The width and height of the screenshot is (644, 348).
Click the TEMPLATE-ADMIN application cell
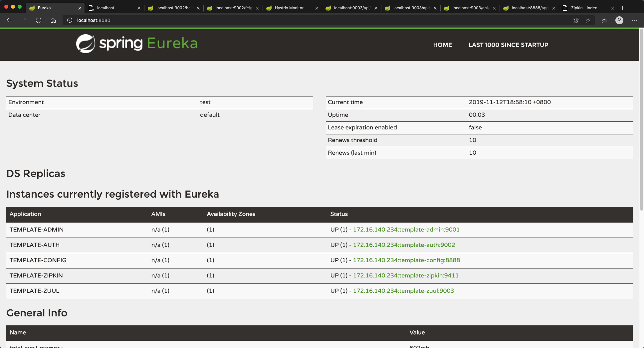[x=37, y=230]
